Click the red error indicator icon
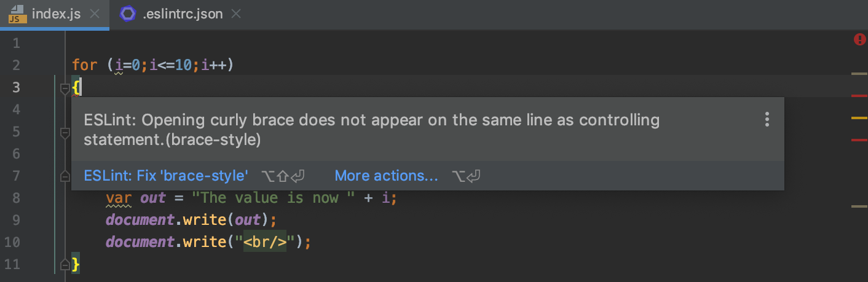 (x=860, y=40)
